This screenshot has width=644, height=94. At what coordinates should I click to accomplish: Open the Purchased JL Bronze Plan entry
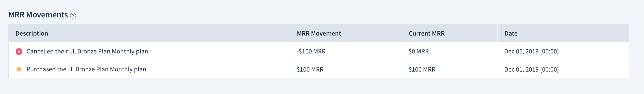point(86,69)
